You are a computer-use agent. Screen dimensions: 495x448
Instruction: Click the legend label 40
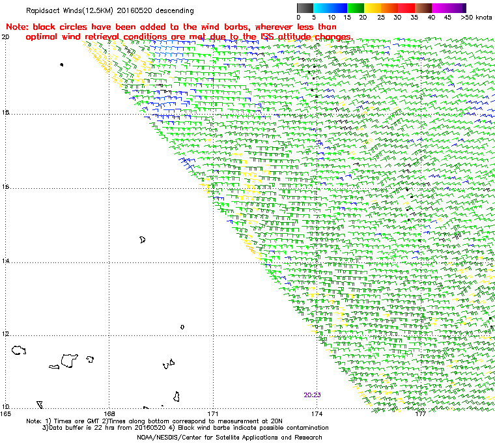tap(431, 18)
